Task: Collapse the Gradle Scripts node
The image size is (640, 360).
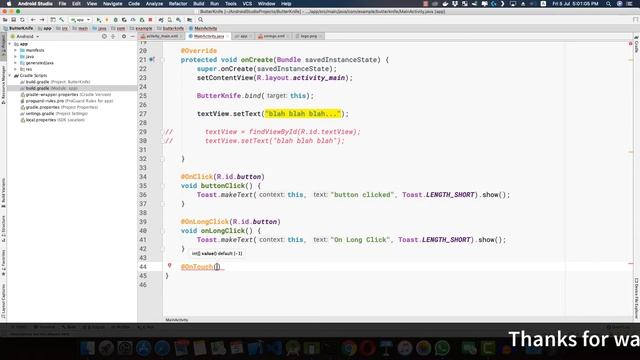Action: [10, 76]
